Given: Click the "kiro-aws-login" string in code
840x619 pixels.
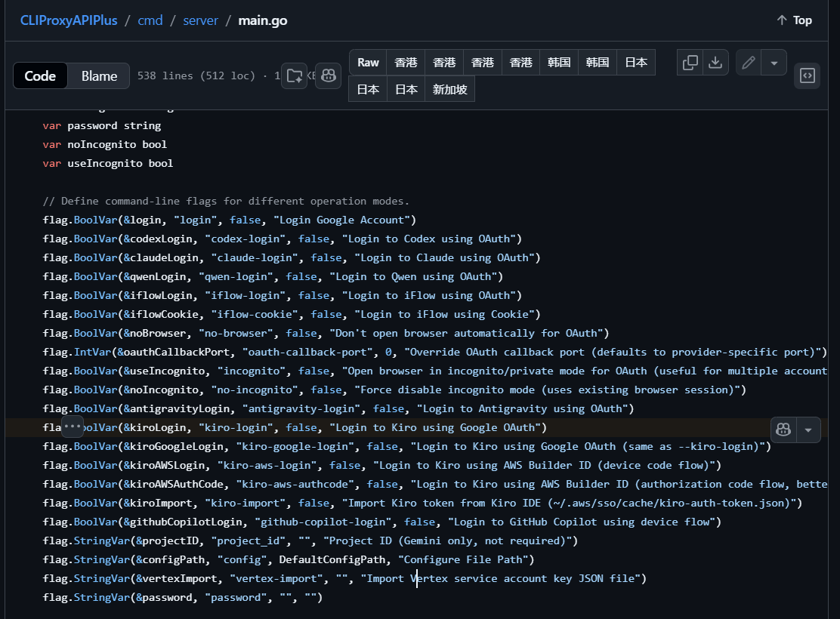Looking at the screenshot, I should pyautogui.click(x=267, y=465).
